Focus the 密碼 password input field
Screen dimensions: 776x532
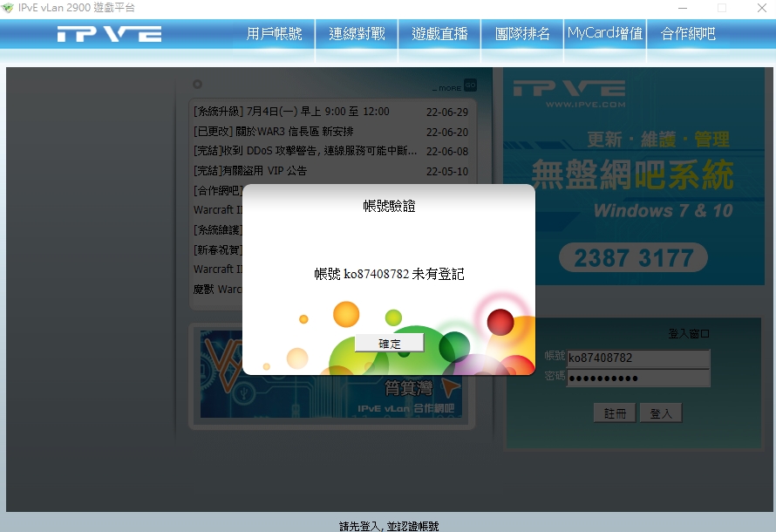click(638, 379)
